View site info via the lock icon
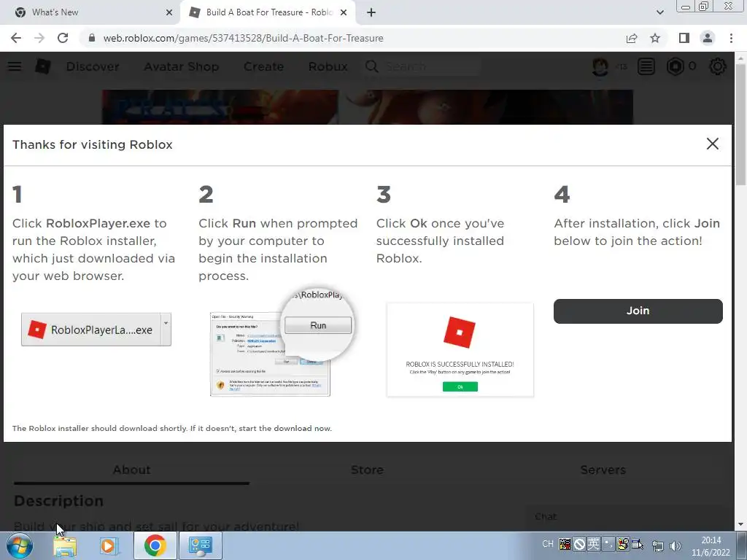747x560 pixels. point(91,38)
